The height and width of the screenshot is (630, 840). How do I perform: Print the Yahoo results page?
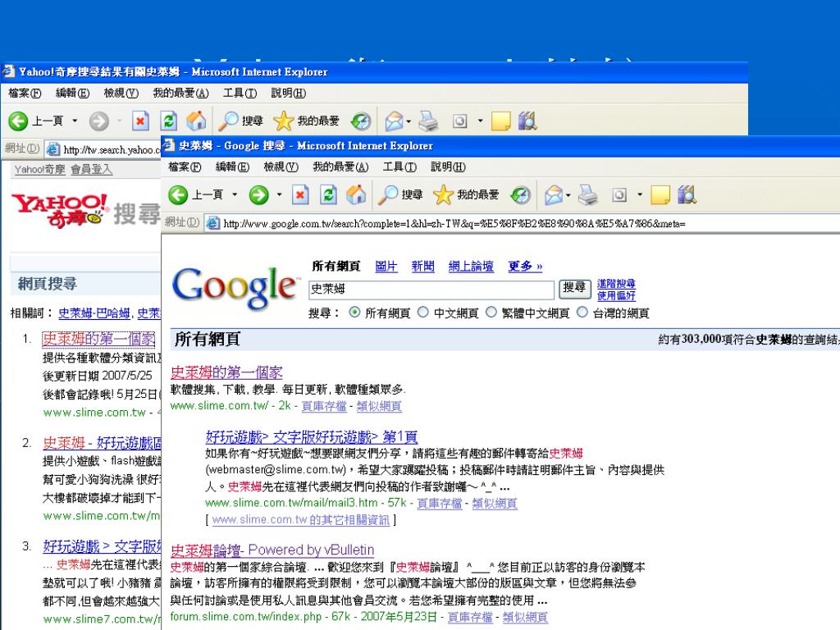coord(428,121)
